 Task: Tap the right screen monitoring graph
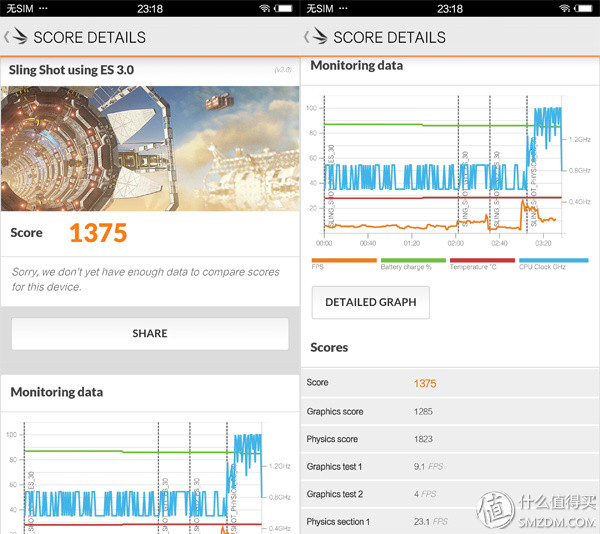click(448, 170)
